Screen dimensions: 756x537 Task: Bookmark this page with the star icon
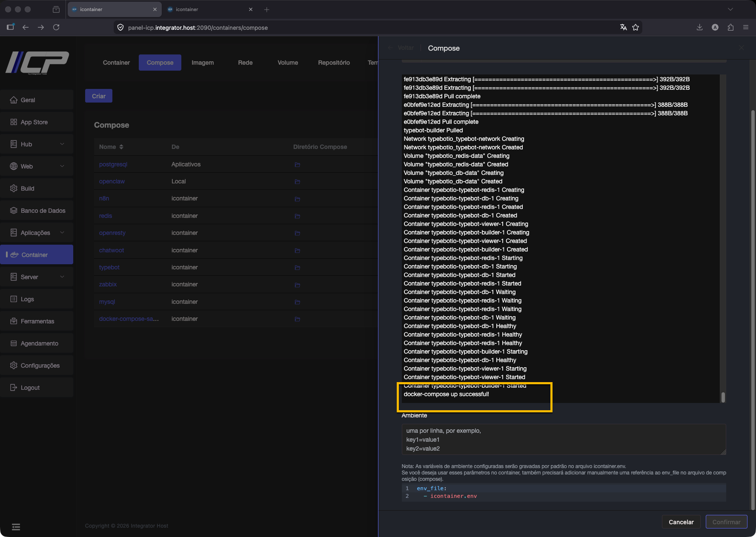click(636, 28)
